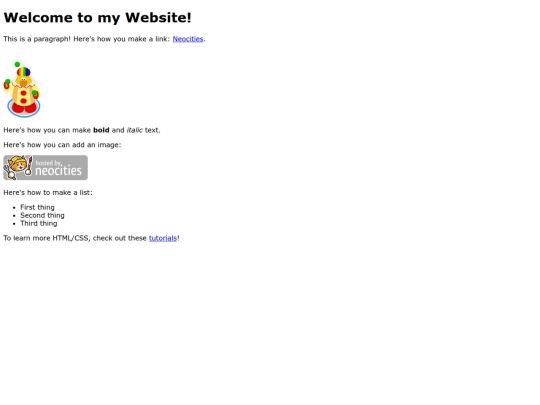Screen dimensions: 540x405
Task: Select the Third thing list item
Action: (39, 224)
